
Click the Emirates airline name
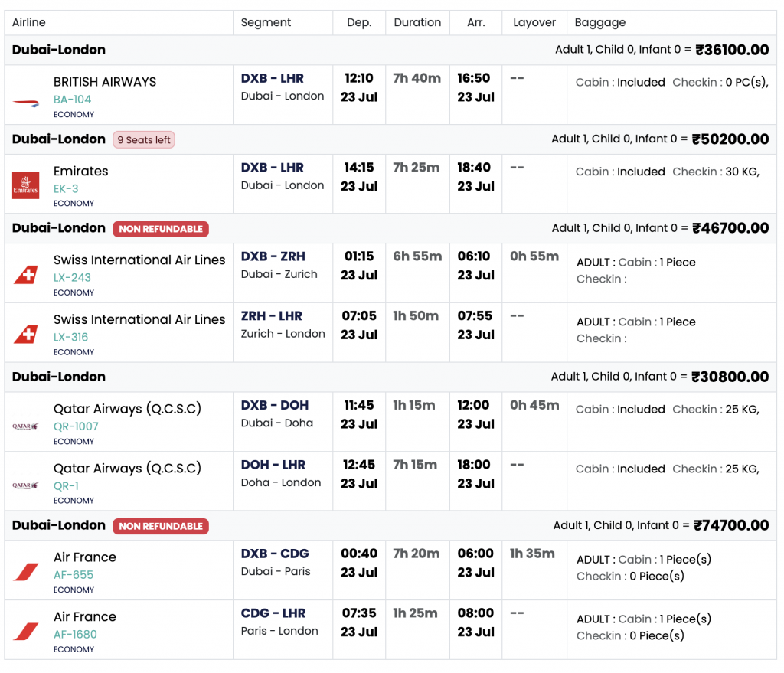click(x=80, y=171)
